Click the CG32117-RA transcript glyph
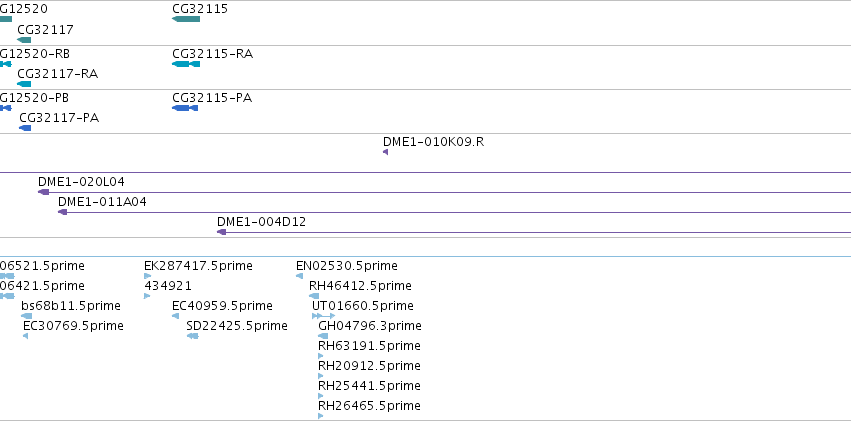The width and height of the screenshot is (851, 421). pos(24,84)
